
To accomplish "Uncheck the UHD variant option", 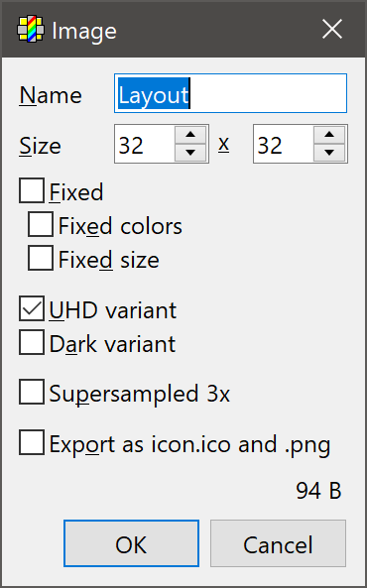I will (x=32, y=308).
